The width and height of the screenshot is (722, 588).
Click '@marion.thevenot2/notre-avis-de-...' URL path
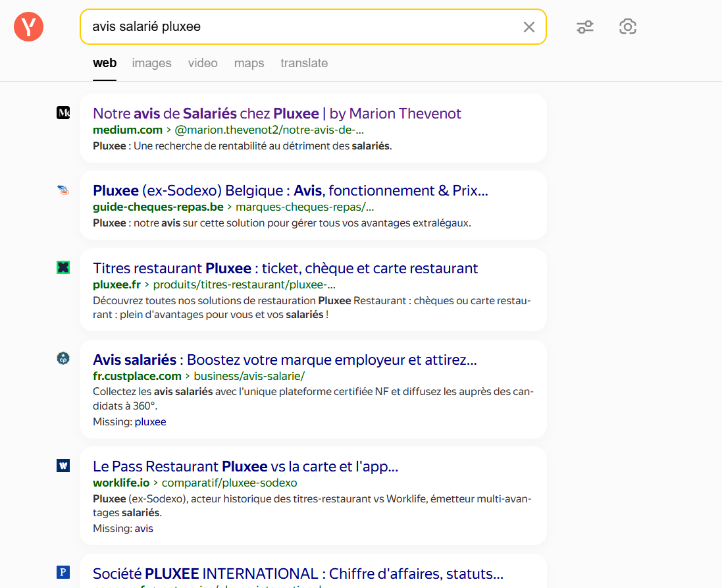[269, 130]
